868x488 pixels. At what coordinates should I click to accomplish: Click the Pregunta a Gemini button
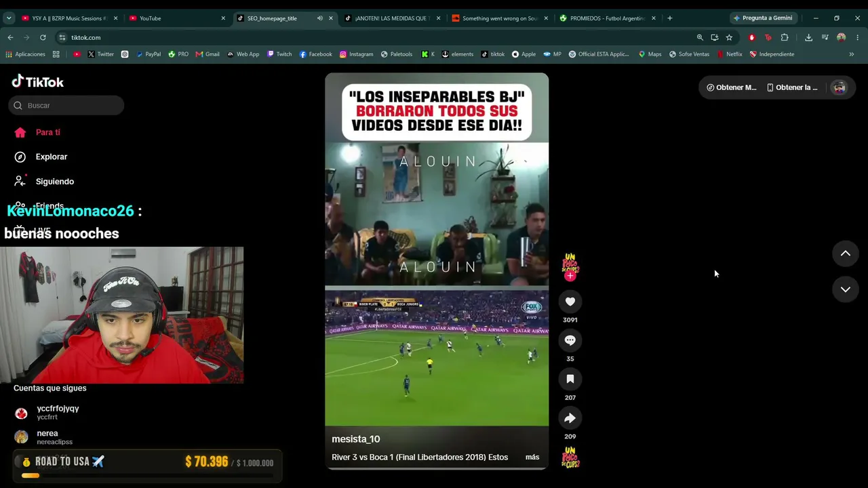coord(763,18)
